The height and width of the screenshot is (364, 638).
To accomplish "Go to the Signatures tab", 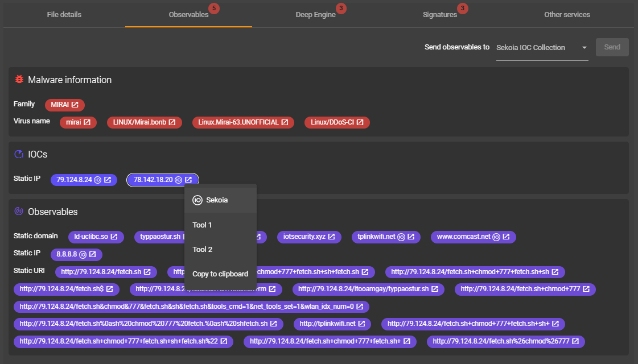I will (440, 15).
